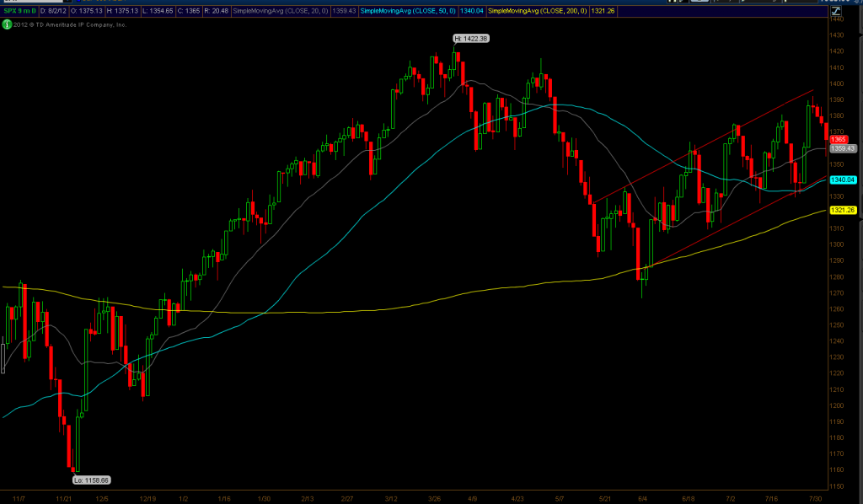Click the O: 1375.13 open value

pyautogui.click(x=87, y=11)
